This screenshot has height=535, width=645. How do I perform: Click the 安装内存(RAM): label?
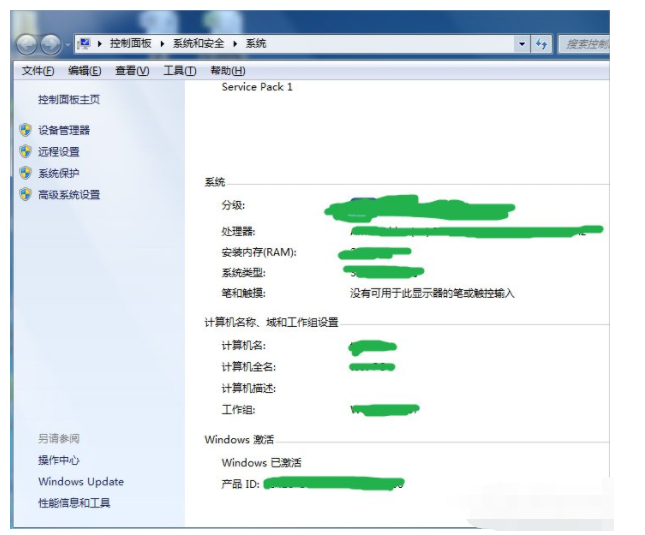(x=259, y=252)
